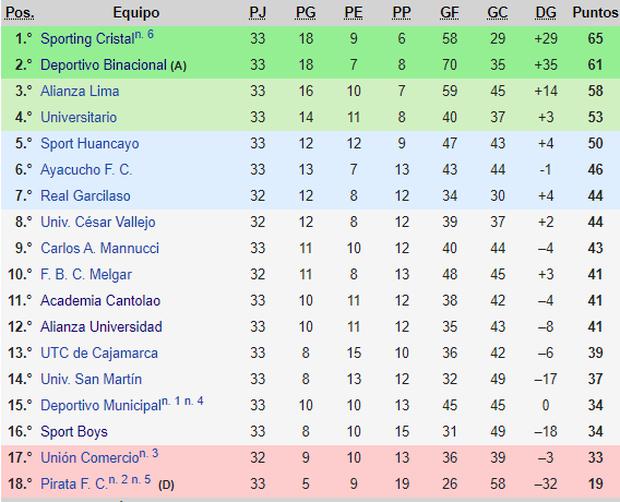The width and height of the screenshot is (620, 502).
Task: Click Ayacucho F. C. link
Action: point(86,170)
